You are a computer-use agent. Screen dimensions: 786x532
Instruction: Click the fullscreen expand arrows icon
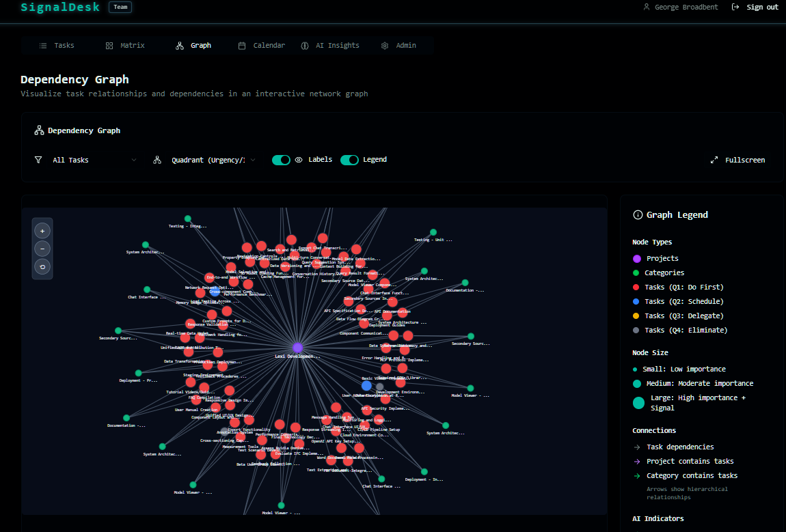point(714,160)
